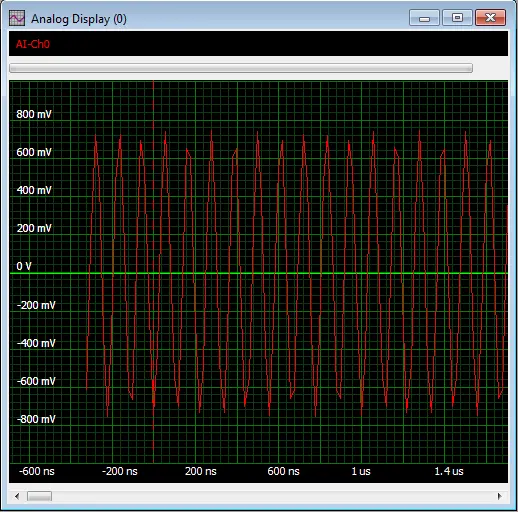
Task: Click the 800 mV axis label
Action: (x=34, y=114)
